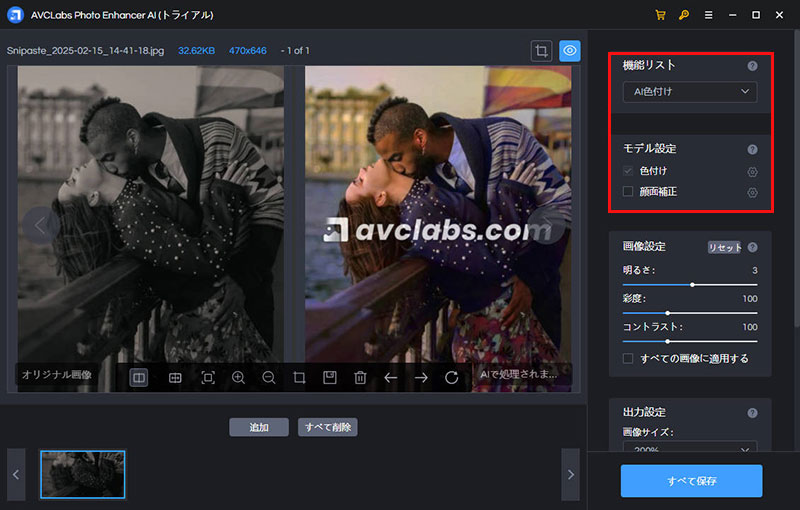Click the すべて保存 button
The width and height of the screenshot is (800, 510).
coord(691,481)
